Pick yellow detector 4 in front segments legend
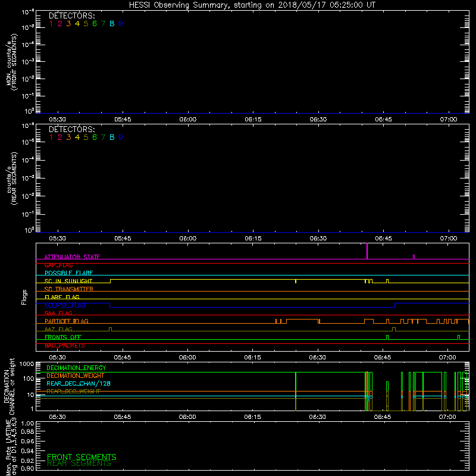476x476 pixels. point(77,24)
